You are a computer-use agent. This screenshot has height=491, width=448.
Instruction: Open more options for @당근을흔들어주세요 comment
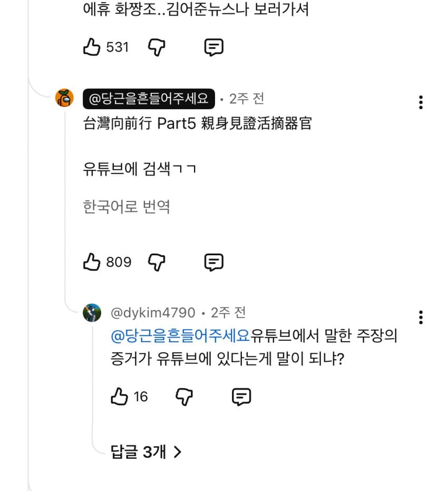tap(420, 102)
